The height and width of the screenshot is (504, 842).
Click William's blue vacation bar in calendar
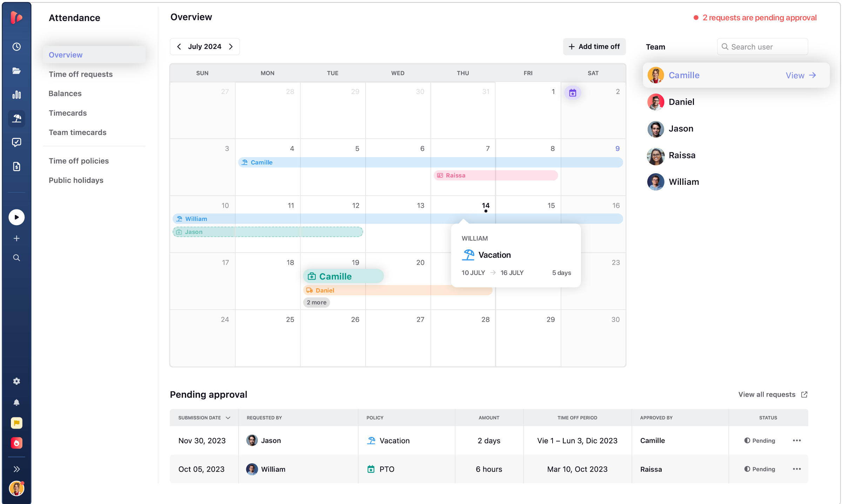click(397, 219)
